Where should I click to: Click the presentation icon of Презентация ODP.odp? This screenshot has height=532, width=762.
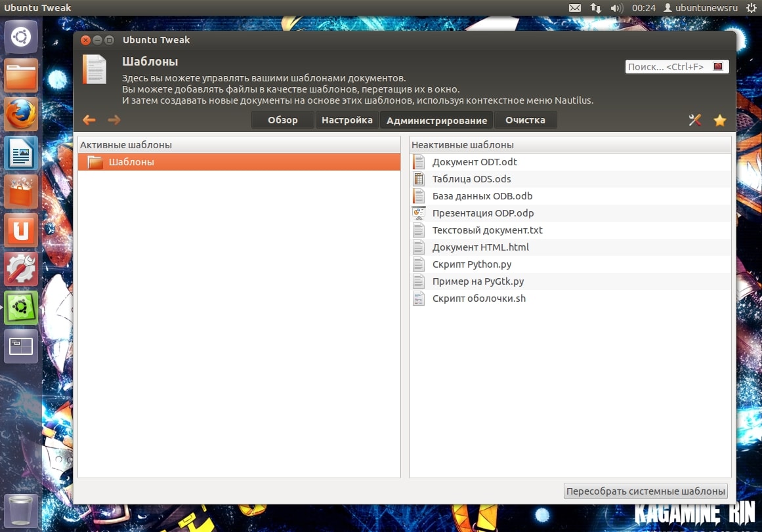pos(419,213)
